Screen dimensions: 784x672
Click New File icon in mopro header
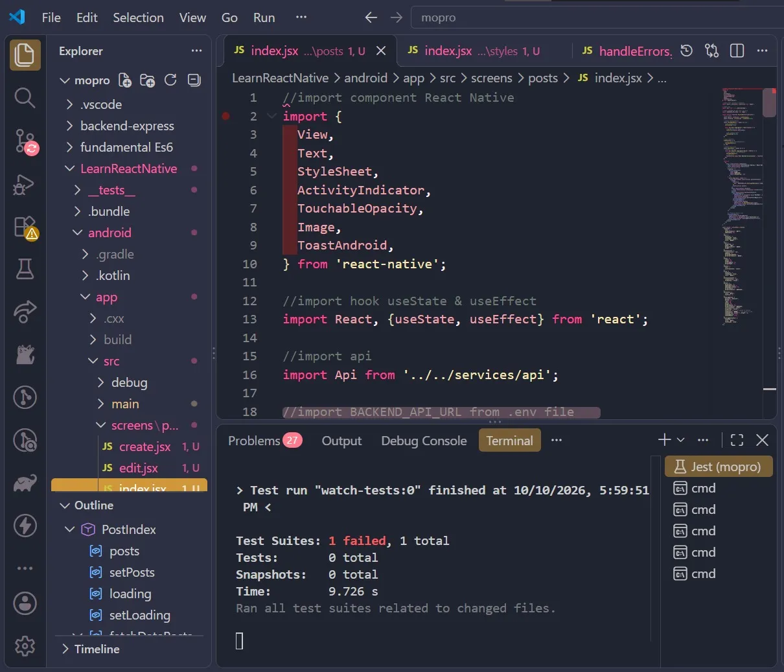click(125, 80)
